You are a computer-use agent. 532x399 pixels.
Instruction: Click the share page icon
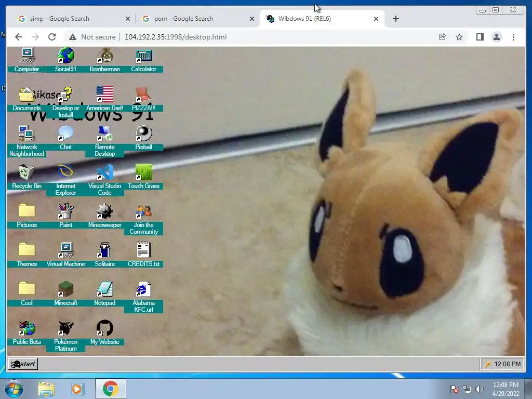coord(443,37)
